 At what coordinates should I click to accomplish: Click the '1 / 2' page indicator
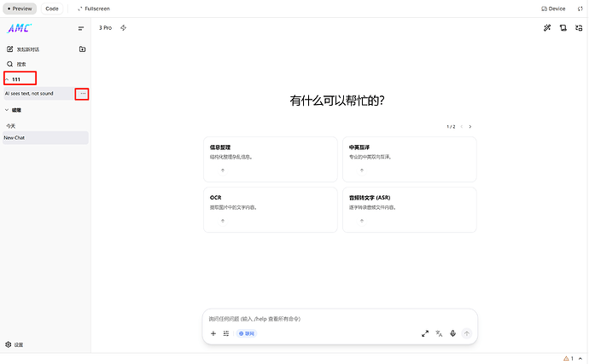point(451,127)
